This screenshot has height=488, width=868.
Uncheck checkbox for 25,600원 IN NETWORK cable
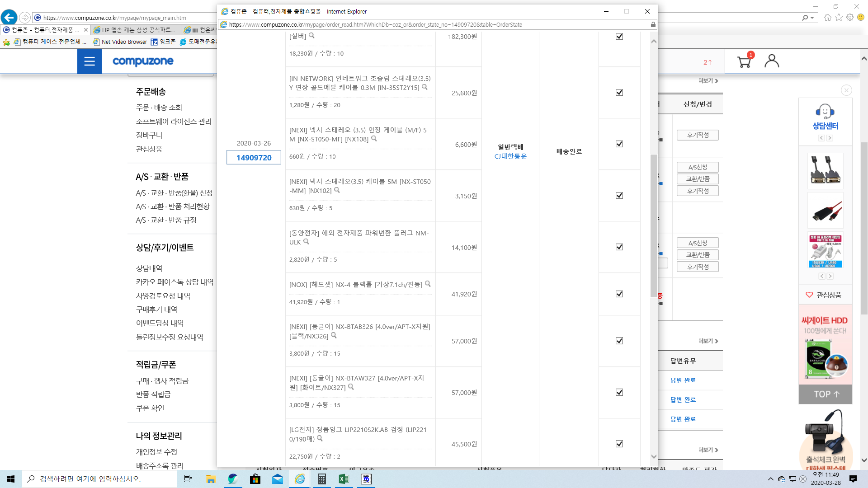[619, 93]
